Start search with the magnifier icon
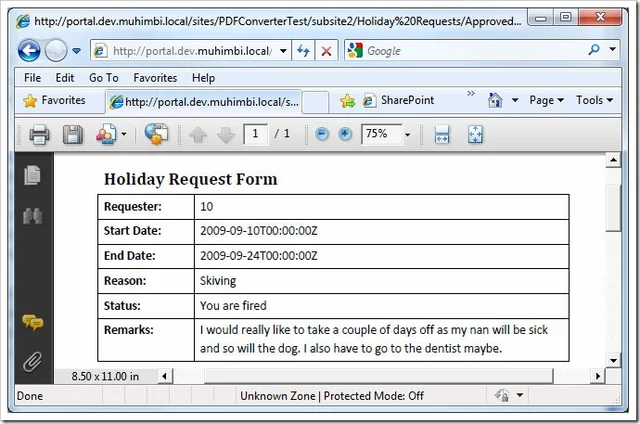640x424 pixels. [x=594, y=50]
